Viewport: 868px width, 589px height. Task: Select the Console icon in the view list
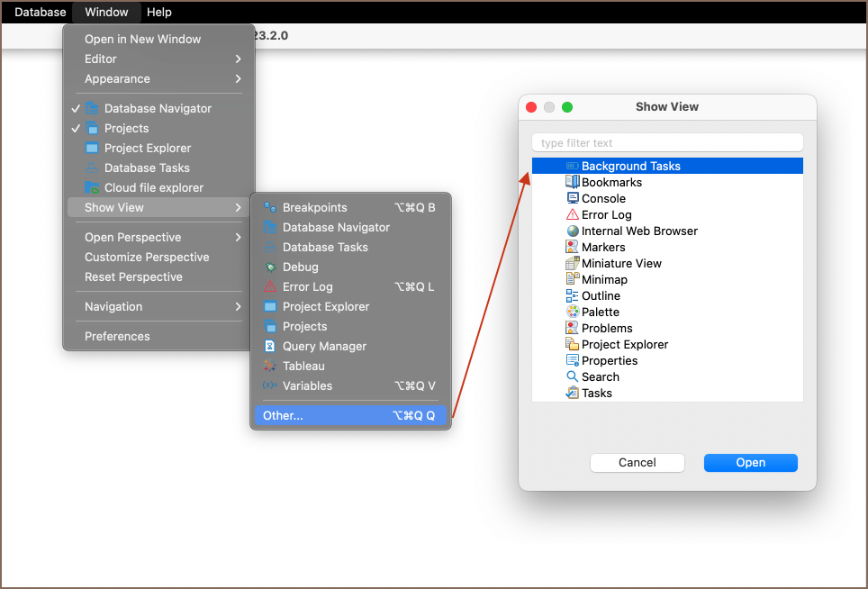572,199
